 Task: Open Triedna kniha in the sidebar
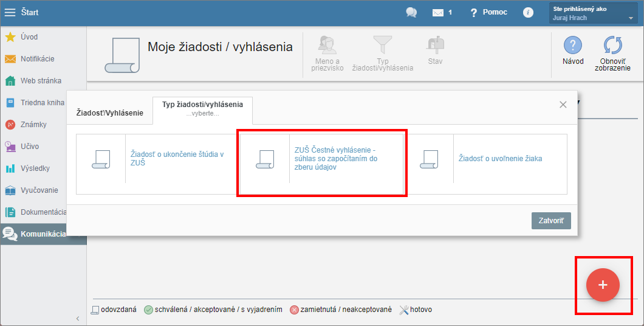pos(43,102)
